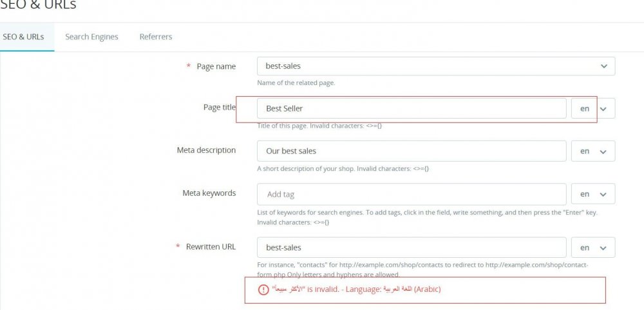The width and height of the screenshot is (644, 310).
Task: Select the SEO & URLs tab
Action: click(23, 37)
